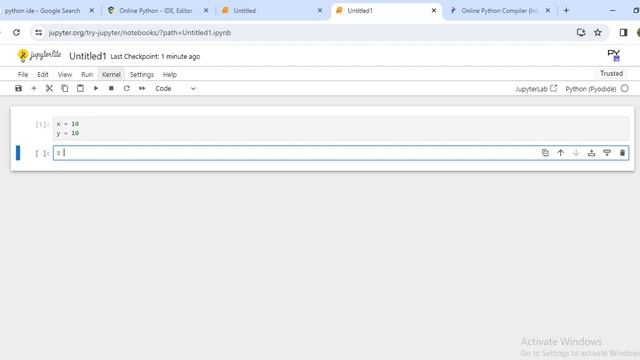Click the browser address bar URL

[x=140, y=33]
